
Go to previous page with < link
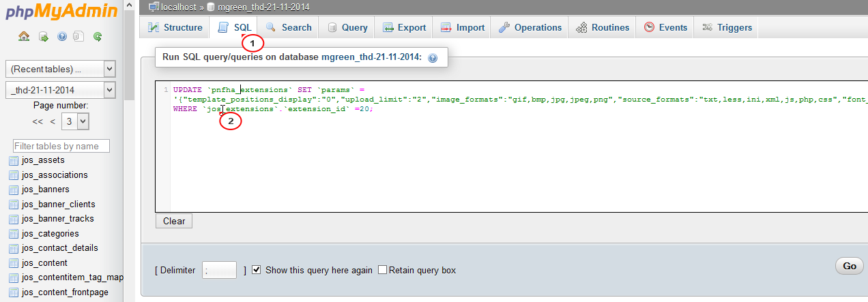tap(52, 121)
